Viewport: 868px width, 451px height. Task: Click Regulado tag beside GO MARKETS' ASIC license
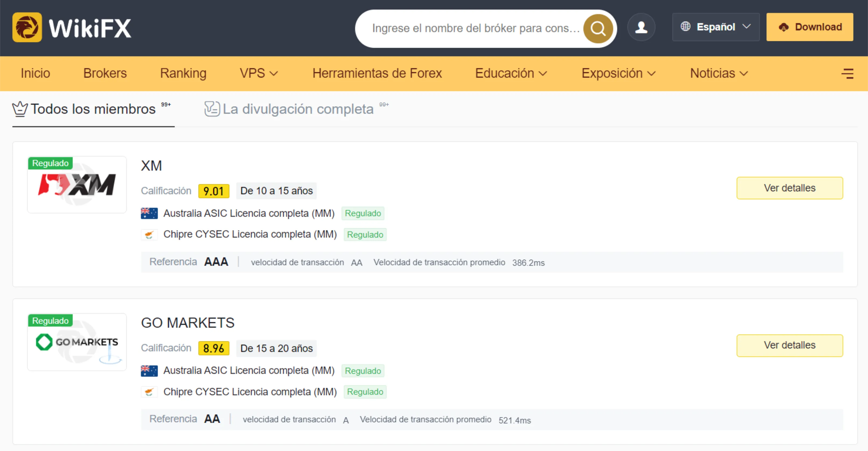click(363, 371)
